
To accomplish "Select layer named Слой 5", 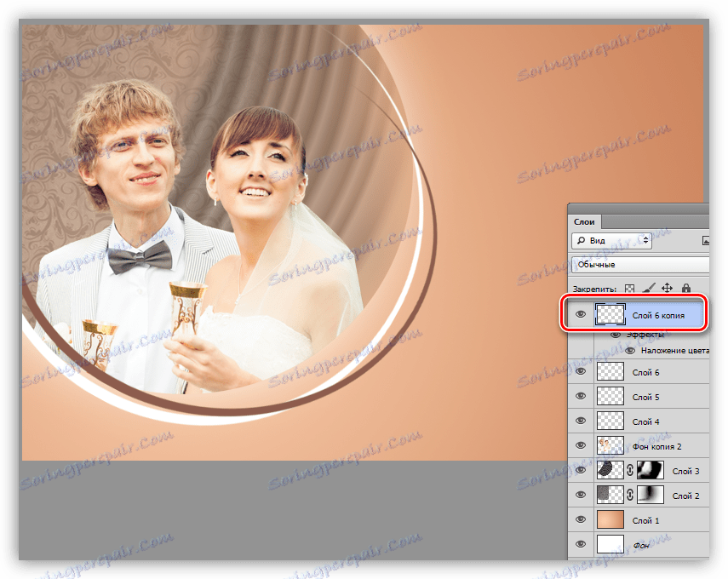I will [645, 397].
